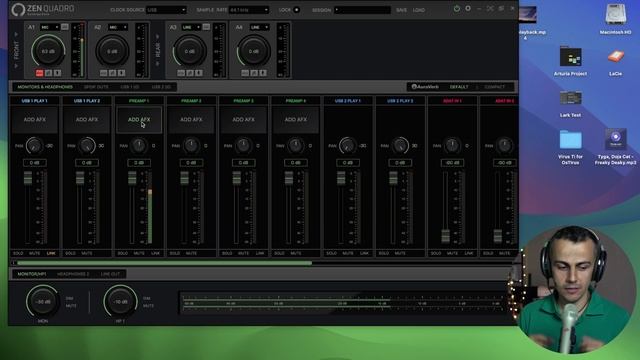Toggle LINK on PREAMP 3 channel

[x=260, y=253]
